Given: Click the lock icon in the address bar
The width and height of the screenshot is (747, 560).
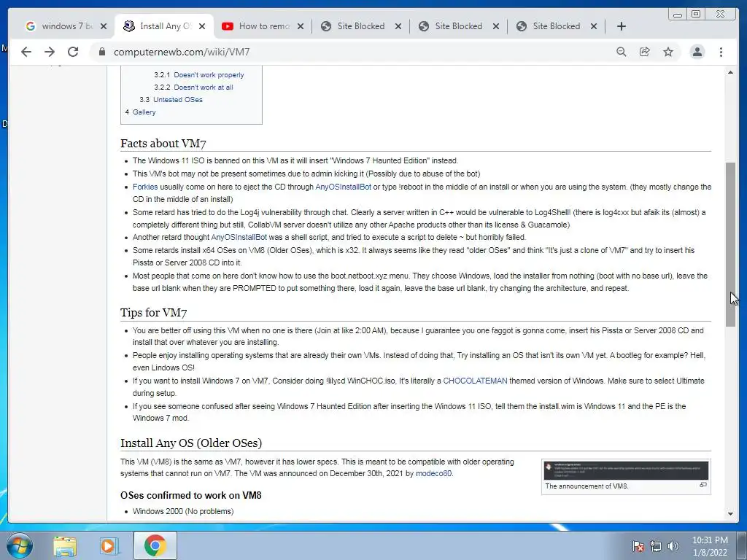Looking at the screenshot, I should tap(101, 52).
